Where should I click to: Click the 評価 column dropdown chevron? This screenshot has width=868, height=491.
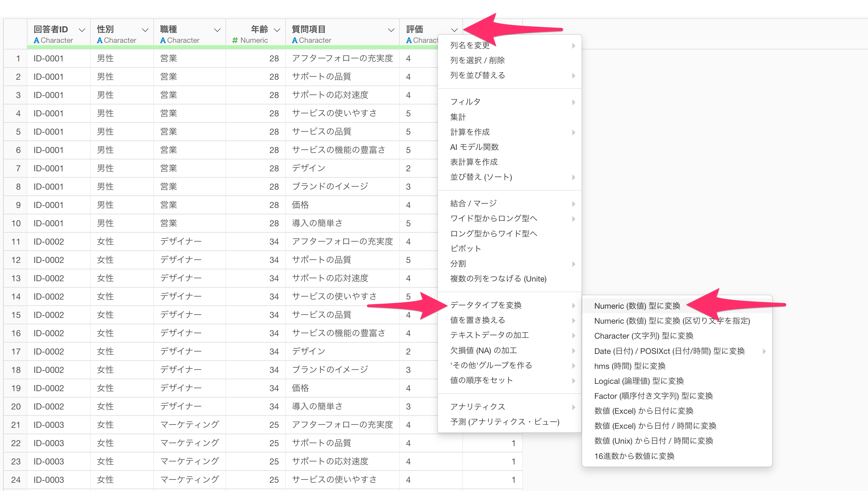click(454, 30)
